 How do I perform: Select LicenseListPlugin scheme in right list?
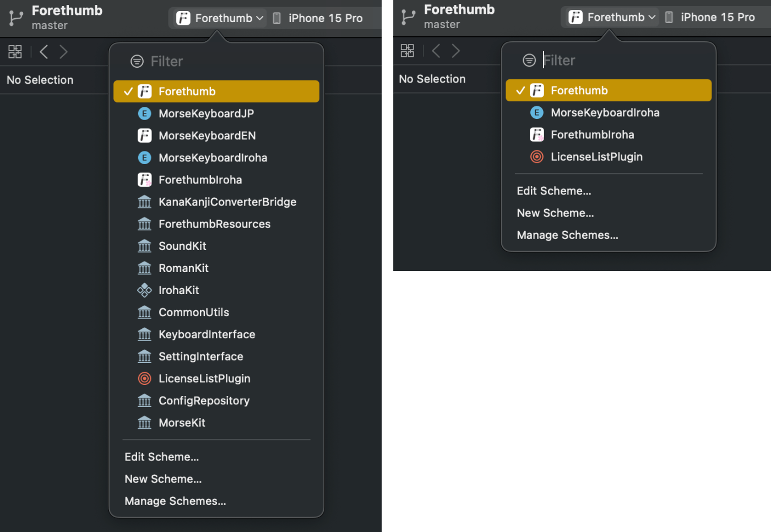609,156
